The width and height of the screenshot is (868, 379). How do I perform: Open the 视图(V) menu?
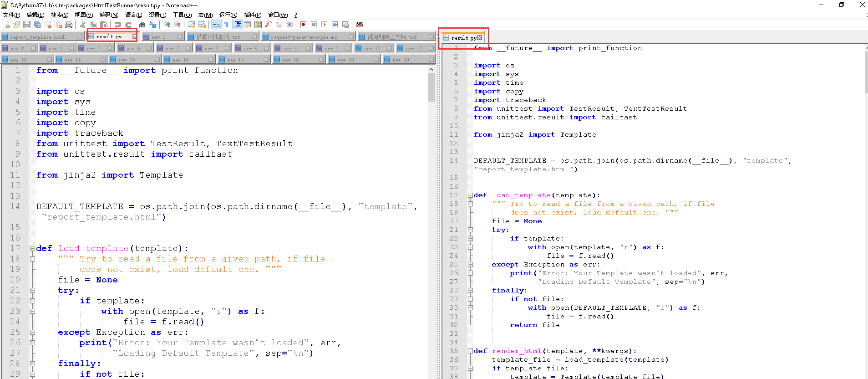(84, 15)
